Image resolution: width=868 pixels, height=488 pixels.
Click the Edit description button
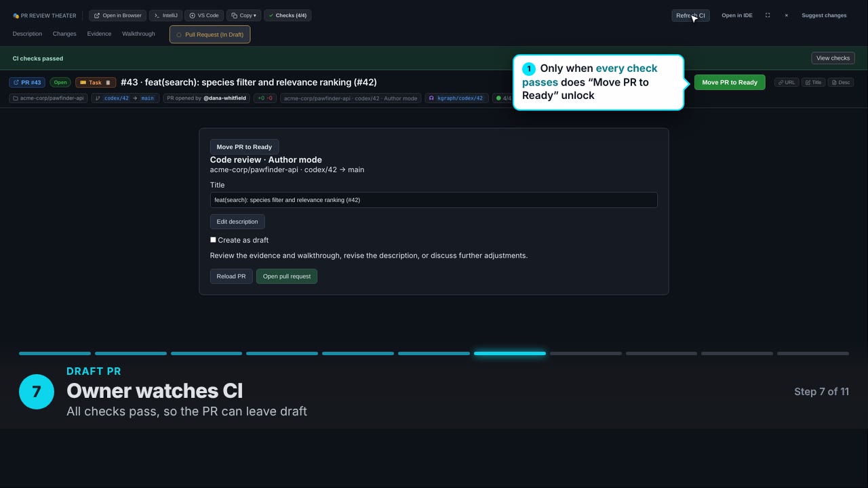click(x=237, y=222)
